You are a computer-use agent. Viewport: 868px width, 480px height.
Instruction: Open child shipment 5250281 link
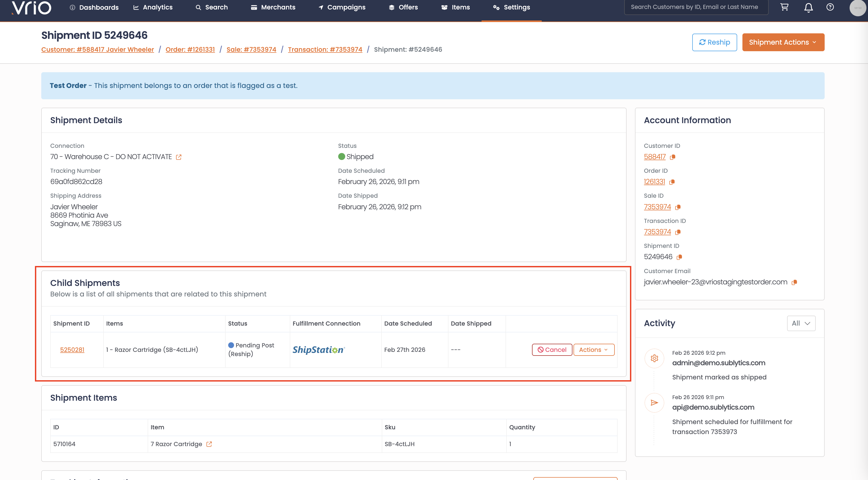click(x=72, y=350)
